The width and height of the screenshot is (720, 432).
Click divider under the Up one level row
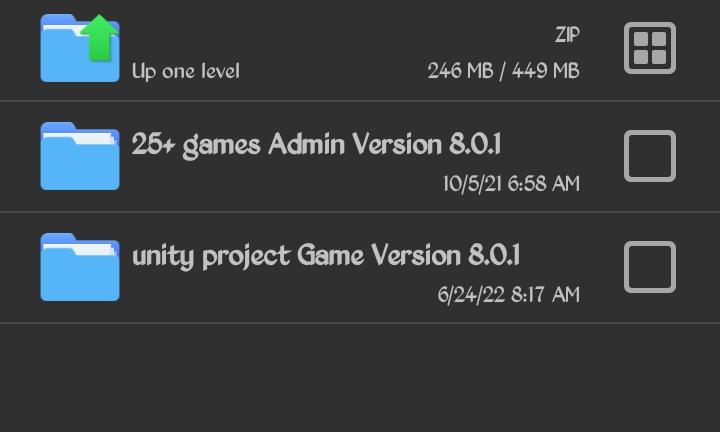click(x=360, y=101)
